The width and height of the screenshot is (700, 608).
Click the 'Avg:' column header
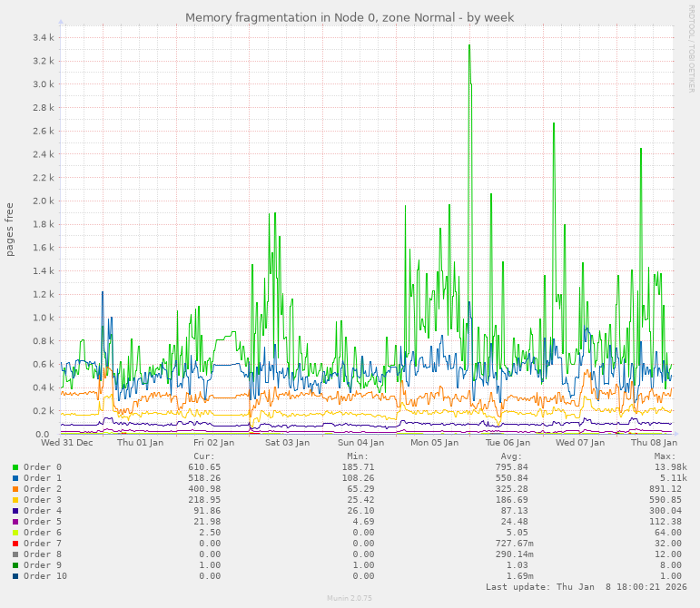click(511, 456)
